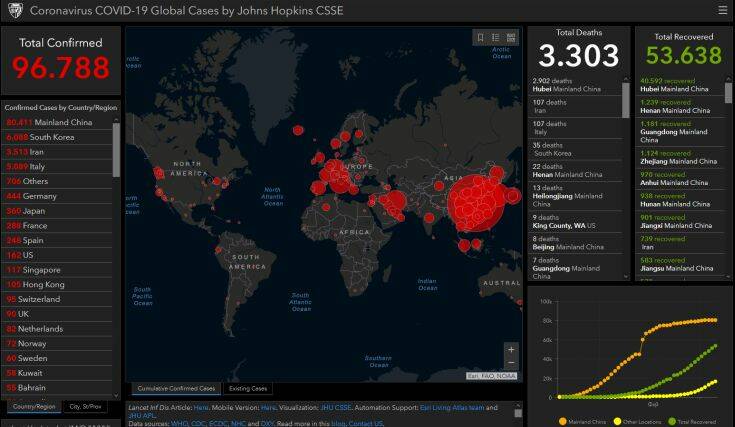Open the basemap gallery grid icon

tap(511, 38)
